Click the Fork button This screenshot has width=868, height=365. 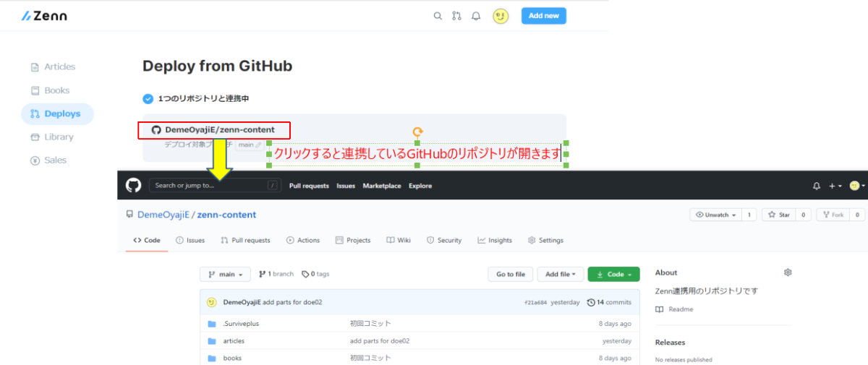point(833,215)
